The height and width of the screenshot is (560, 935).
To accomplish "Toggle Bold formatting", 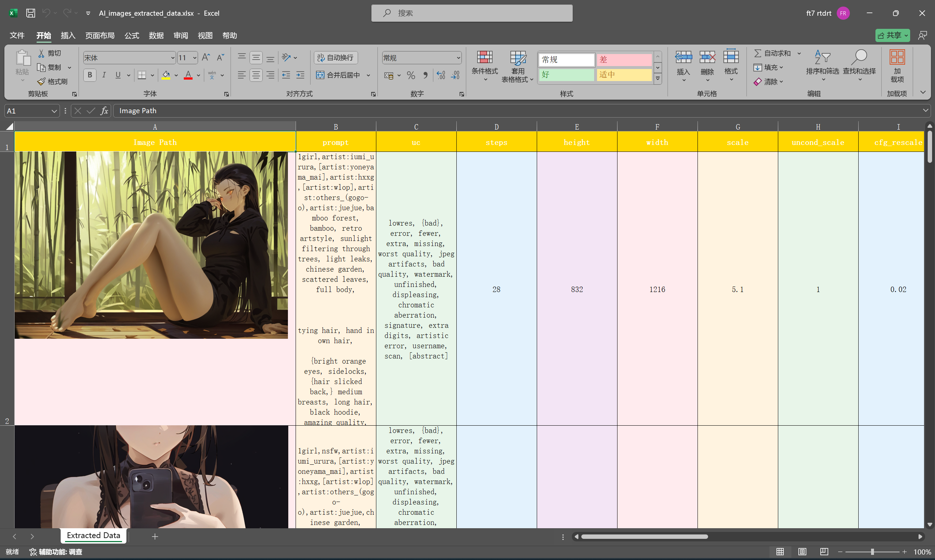I will [90, 75].
